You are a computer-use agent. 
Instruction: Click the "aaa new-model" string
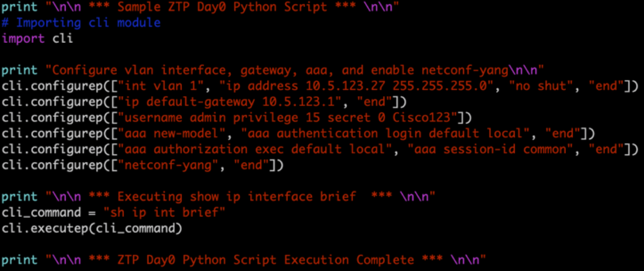[x=175, y=134]
